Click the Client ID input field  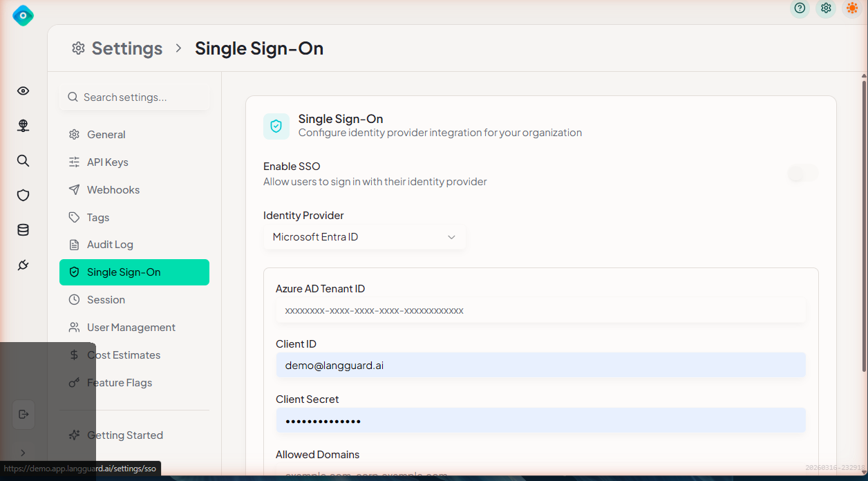click(541, 365)
